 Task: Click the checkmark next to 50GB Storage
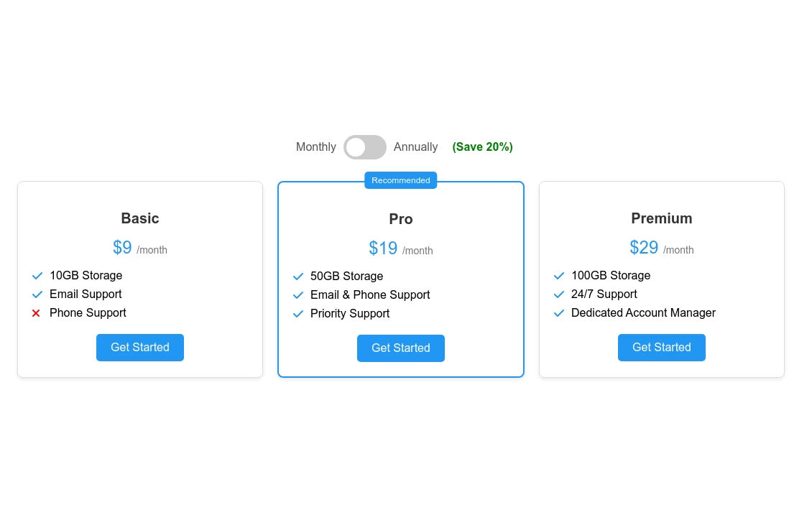(x=298, y=277)
